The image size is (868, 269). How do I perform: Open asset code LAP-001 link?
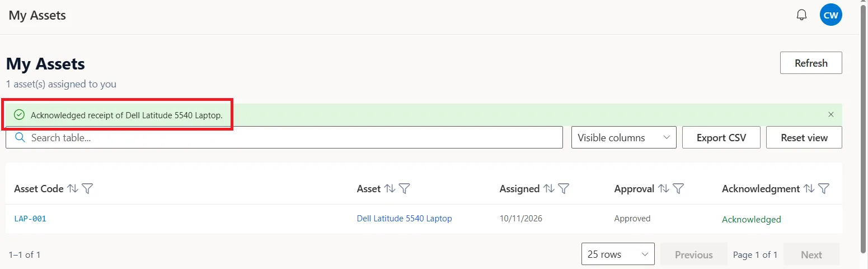(30, 219)
